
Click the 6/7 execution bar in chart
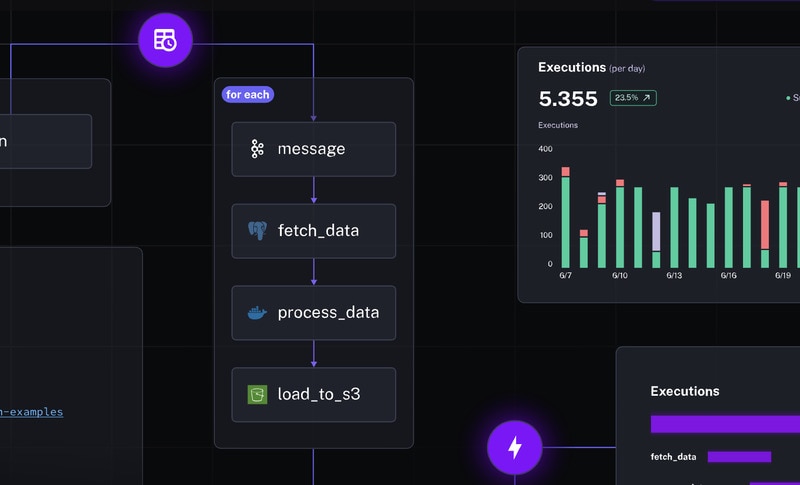click(x=566, y=220)
